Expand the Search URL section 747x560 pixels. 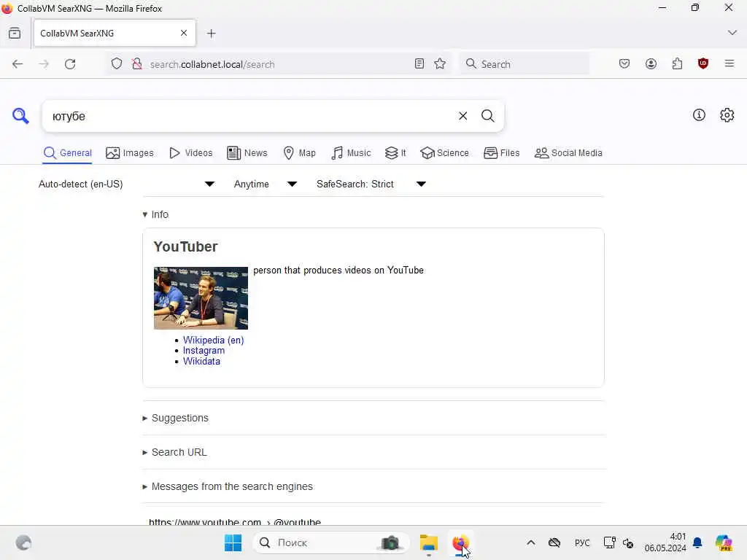pyautogui.click(x=174, y=452)
